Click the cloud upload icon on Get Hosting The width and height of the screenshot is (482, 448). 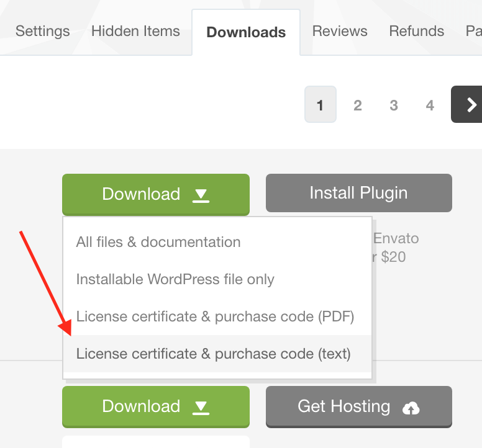[411, 408]
